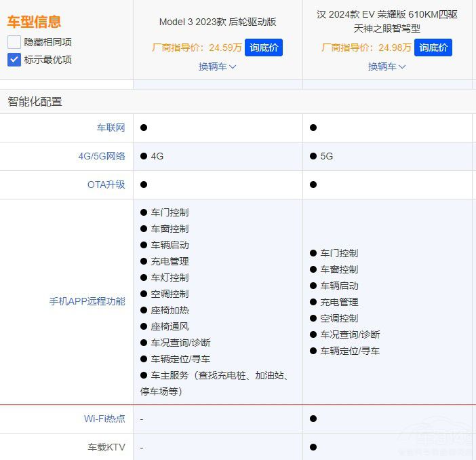Open 换辆车 dropdown under Model 3
The width and height of the screenshot is (476, 460).
click(x=217, y=66)
